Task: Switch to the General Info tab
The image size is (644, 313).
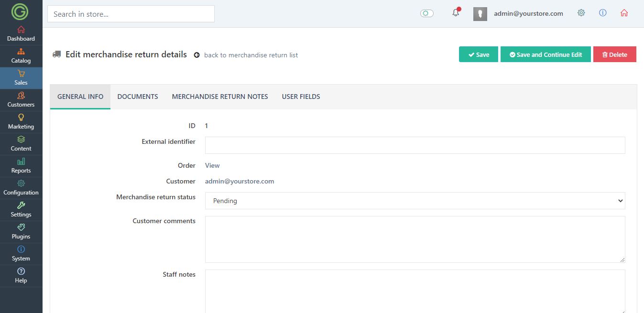Action: click(x=80, y=97)
